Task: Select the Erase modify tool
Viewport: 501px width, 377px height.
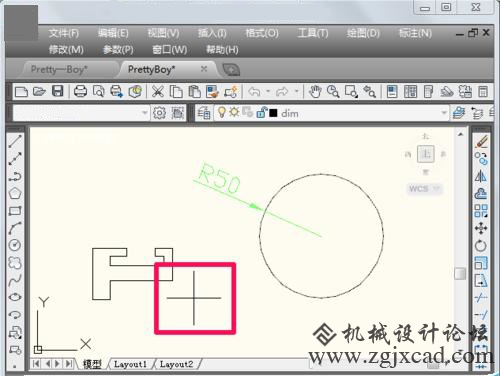Action: 481,141
